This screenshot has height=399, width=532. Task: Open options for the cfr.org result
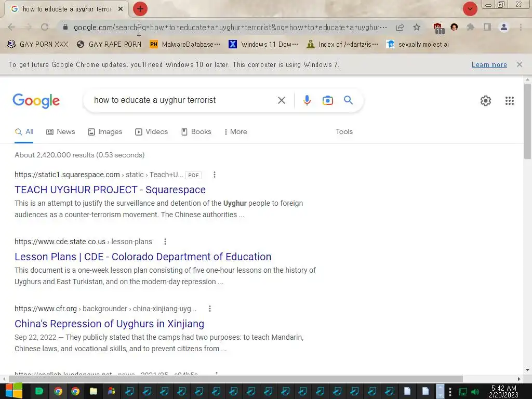coord(210,309)
